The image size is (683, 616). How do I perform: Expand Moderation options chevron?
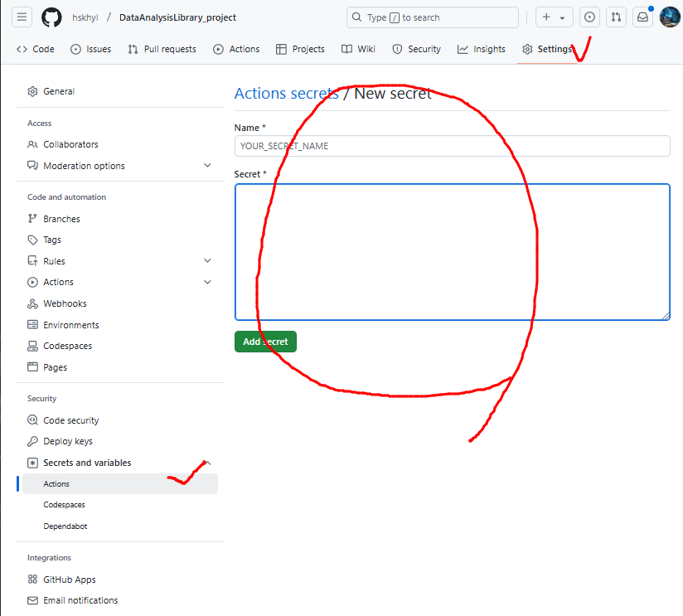point(208,166)
